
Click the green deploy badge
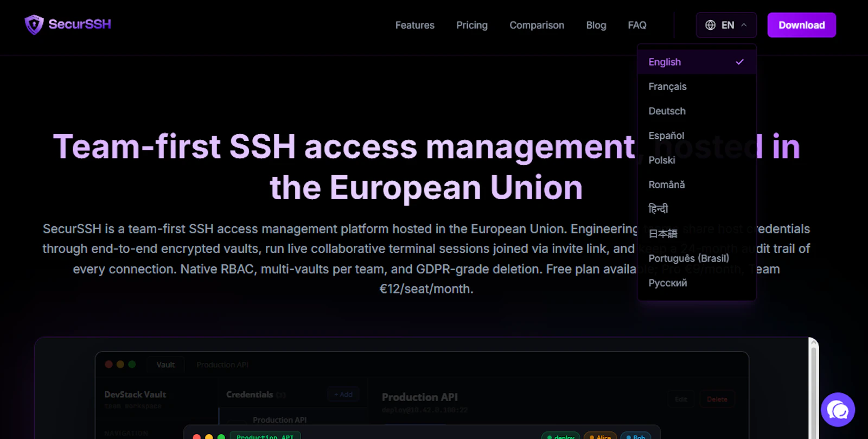(560, 436)
